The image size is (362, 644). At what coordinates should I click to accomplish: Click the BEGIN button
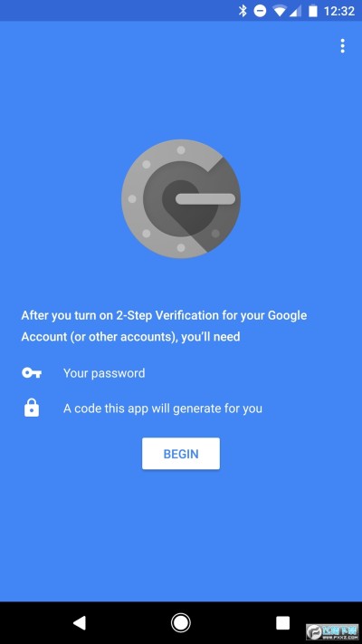(181, 454)
